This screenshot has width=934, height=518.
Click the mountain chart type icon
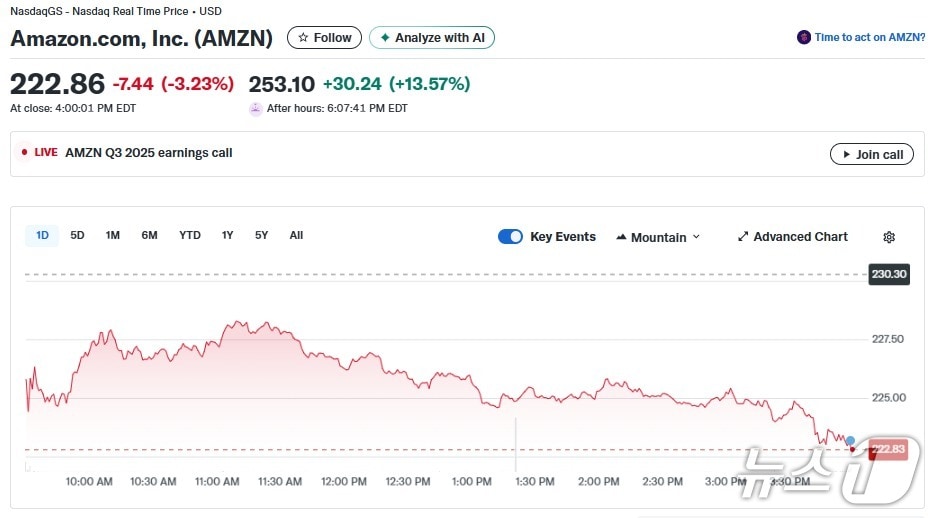[x=621, y=237]
